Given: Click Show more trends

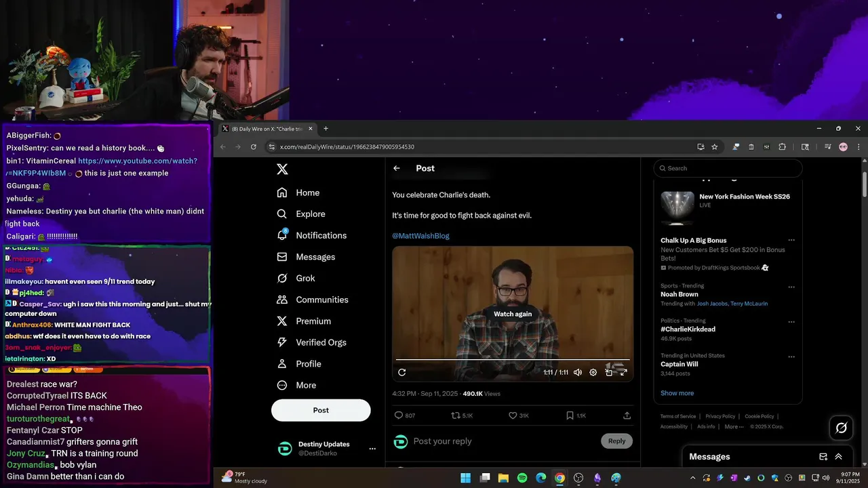Looking at the screenshot, I should point(677,393).
